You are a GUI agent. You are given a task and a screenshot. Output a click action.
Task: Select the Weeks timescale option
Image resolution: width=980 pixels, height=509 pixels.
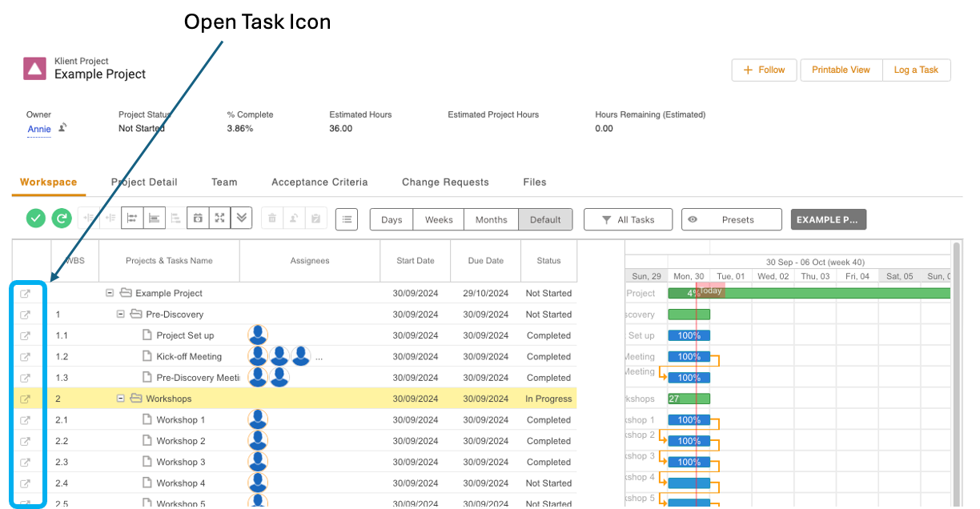click(x=439, y=220)
